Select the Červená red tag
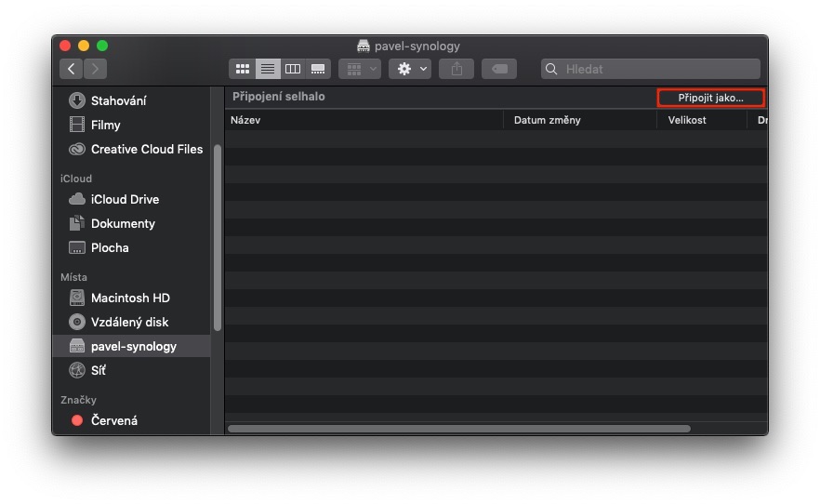 pos(113,420)
